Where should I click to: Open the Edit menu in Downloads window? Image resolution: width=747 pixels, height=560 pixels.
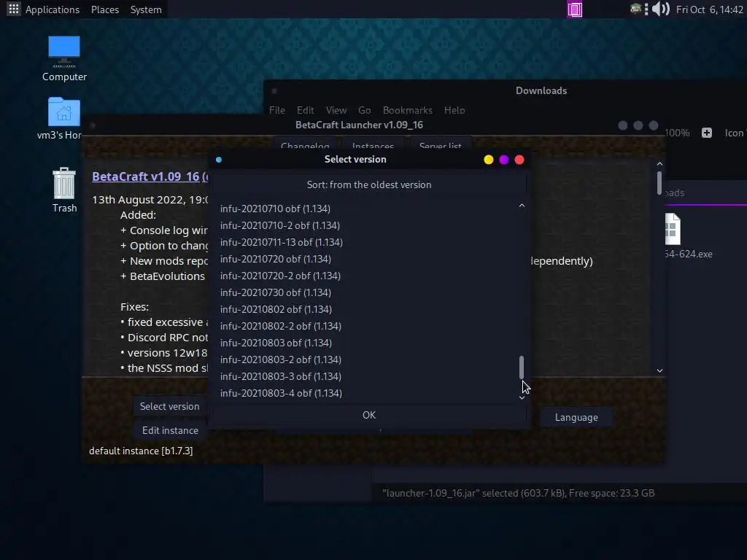(306, 110)
